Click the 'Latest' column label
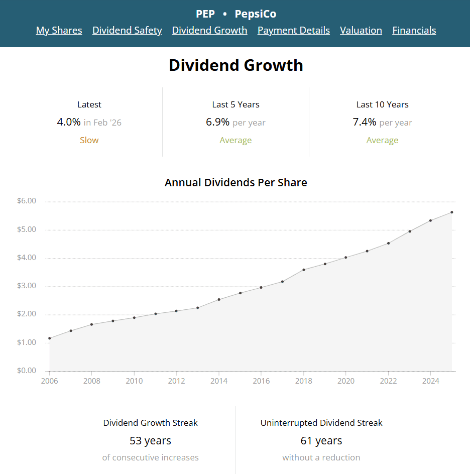The height and width of the screenshot is (476, 470). coord(89,104)
